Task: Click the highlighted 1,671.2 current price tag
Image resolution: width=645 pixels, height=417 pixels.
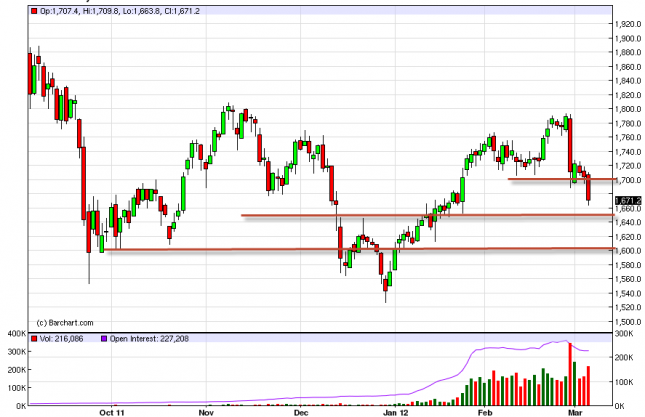Action: click(x=628, y=200)
